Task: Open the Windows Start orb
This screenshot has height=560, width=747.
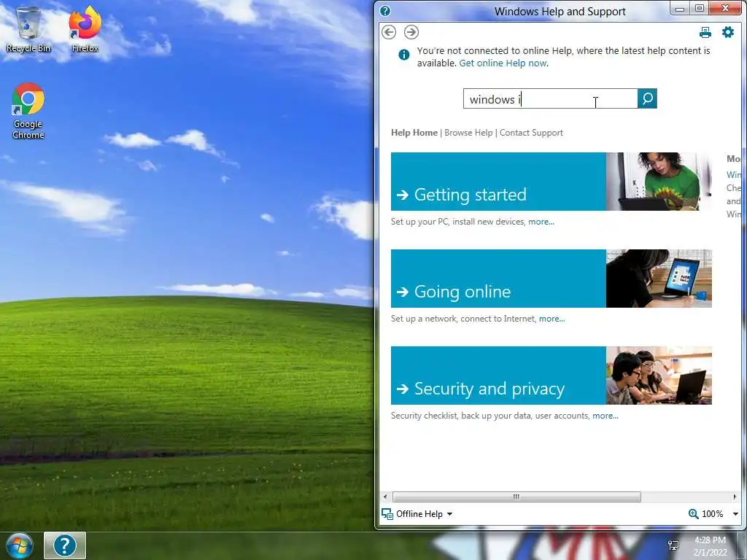Action: [x=20, y=545]
